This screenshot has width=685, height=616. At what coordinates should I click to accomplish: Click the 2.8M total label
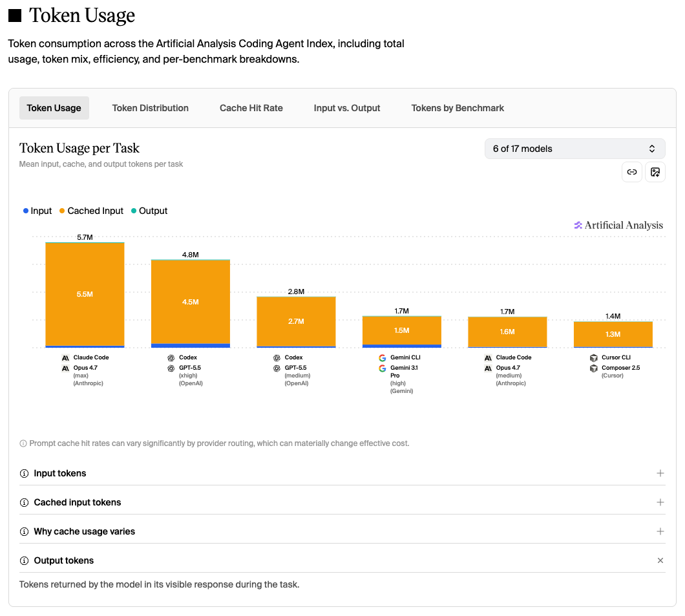[296, 292]
